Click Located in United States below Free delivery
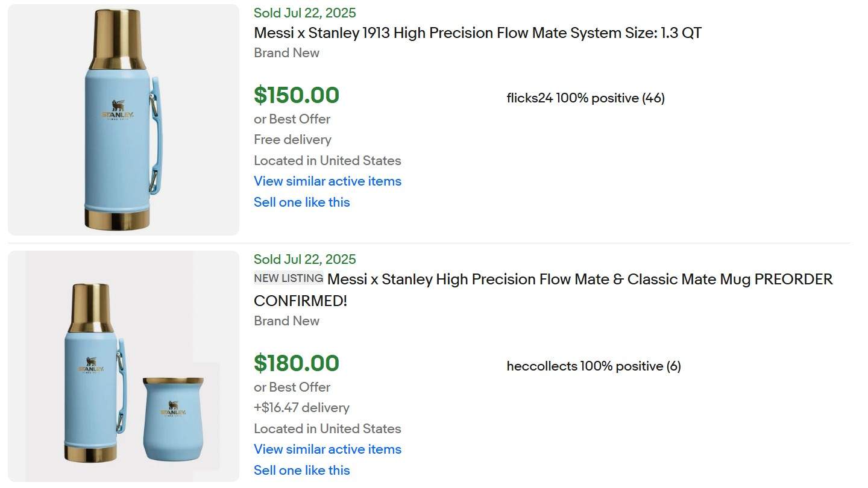The width and height of the screenshot is (868, 488). tap(327, 161)
